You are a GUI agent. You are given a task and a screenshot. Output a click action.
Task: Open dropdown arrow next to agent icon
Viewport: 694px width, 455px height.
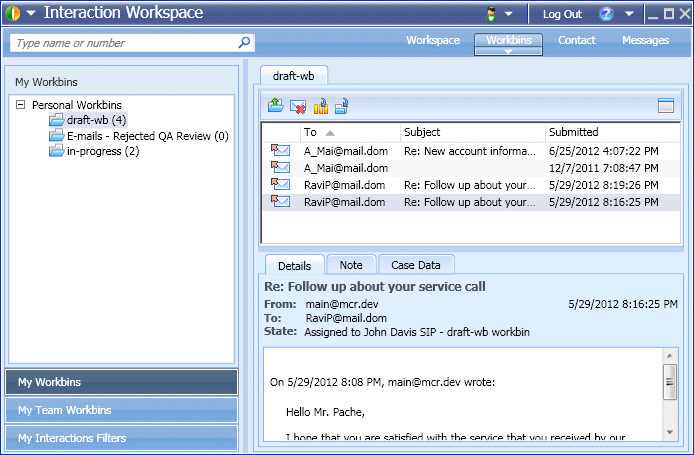(x=510, y=14)
